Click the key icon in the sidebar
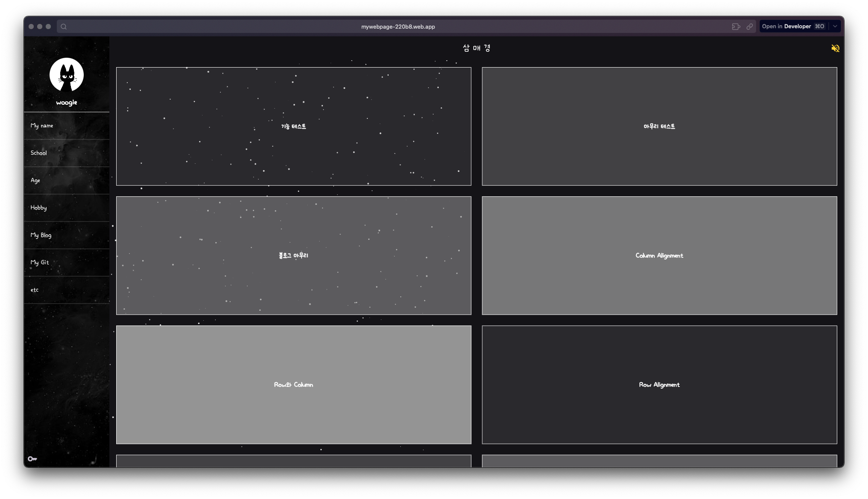The width and height of the screenshot is (868, 499). click(x=32, y=459)
